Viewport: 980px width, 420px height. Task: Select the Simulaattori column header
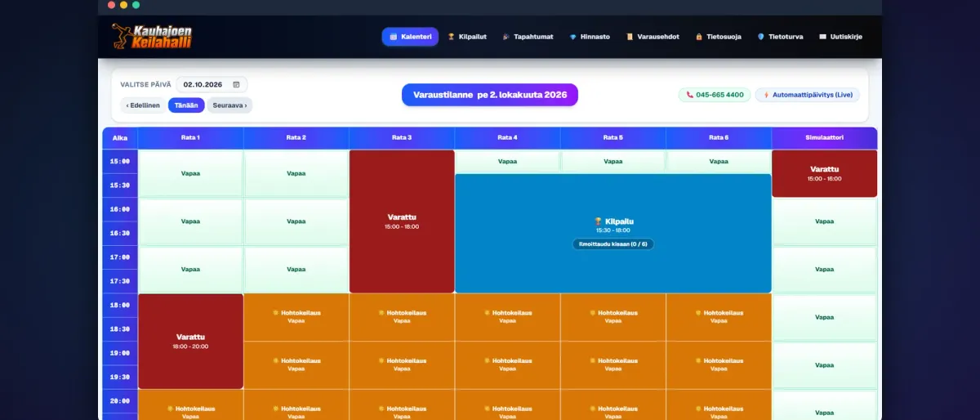(x=825, y=137)
